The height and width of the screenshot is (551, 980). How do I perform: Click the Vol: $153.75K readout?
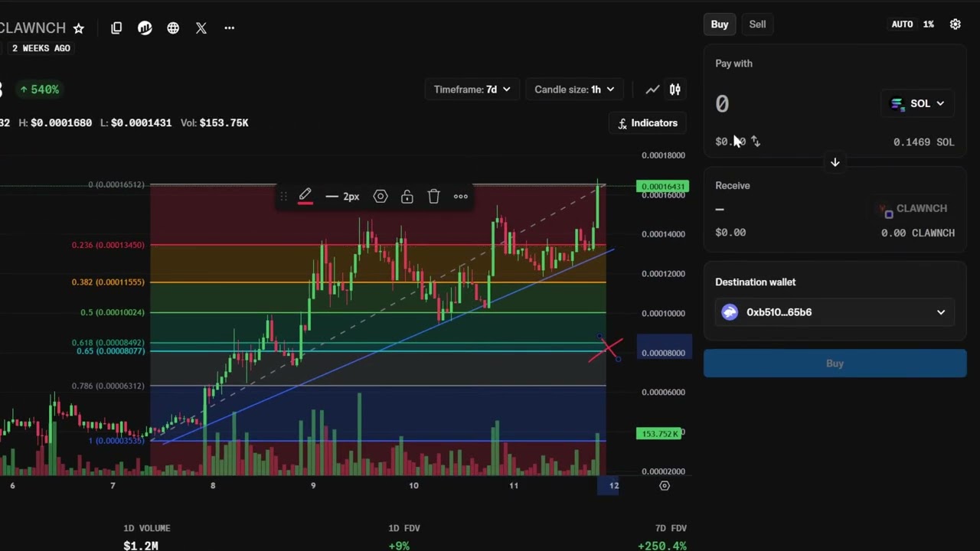tap(214, 122)
